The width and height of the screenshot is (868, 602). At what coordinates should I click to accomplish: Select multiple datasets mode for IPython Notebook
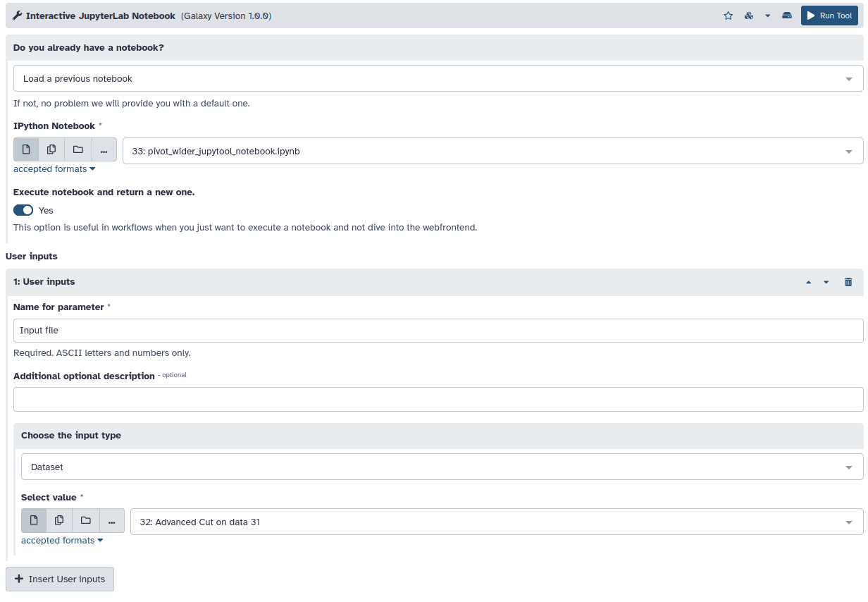click(x=51, y=149)
